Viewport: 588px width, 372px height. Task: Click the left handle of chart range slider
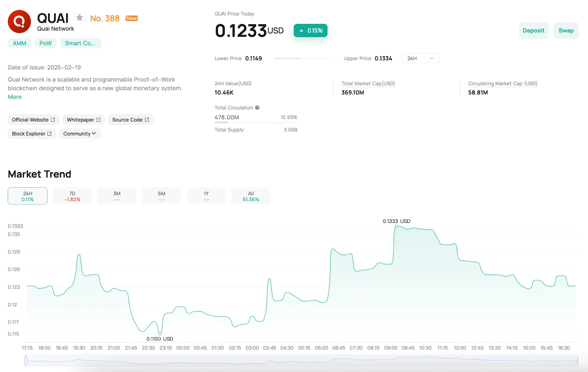[26, 361]
